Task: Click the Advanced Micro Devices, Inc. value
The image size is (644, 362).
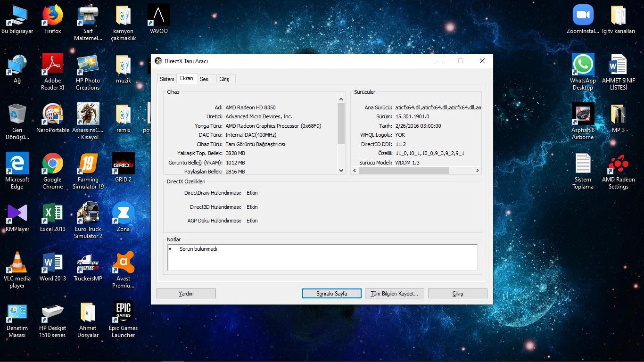Action: tap(259, 116)
